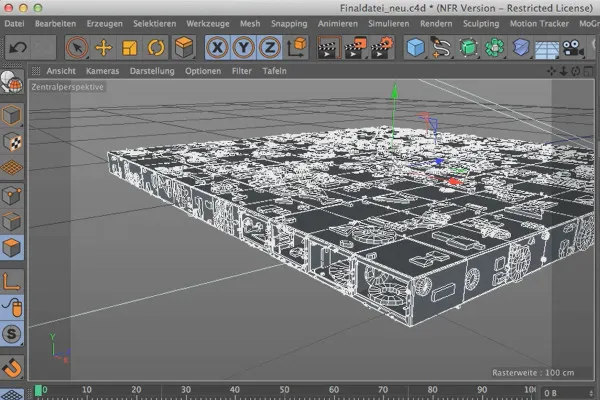Open the Werkzeuge menu

(x=208, y=24)
